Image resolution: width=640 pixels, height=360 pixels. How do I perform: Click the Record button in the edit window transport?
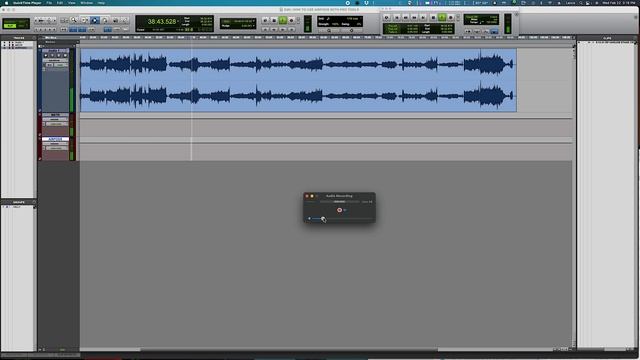point(291,20)
